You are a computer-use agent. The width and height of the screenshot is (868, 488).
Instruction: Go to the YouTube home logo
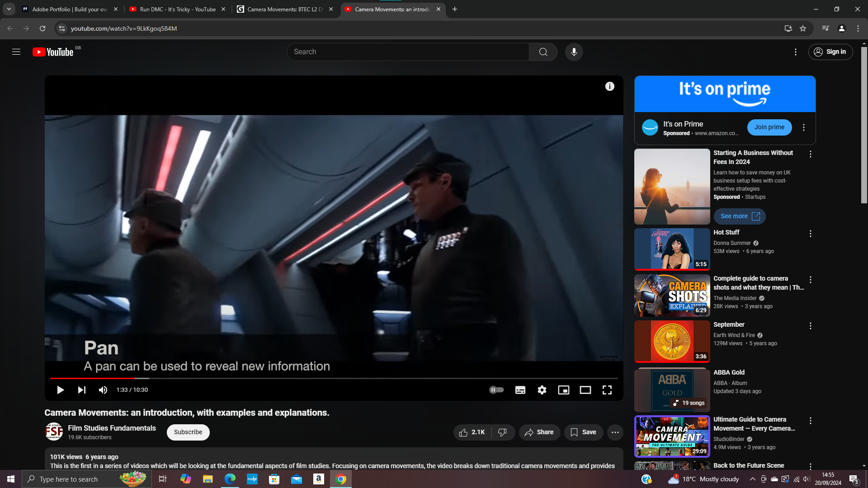click(x=53, y=52)
